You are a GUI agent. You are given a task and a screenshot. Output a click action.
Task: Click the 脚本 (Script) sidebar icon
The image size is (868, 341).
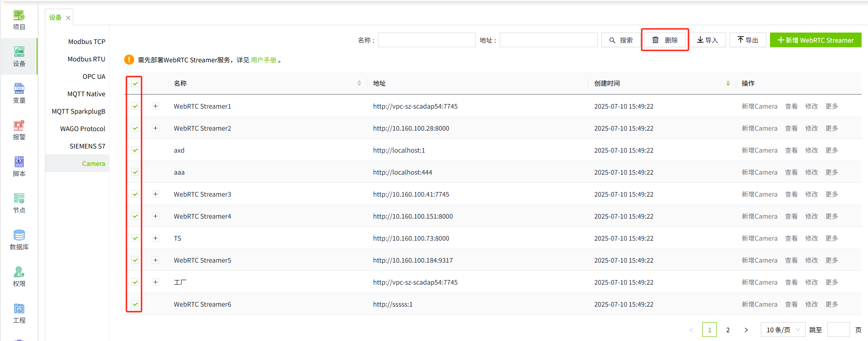19,167
